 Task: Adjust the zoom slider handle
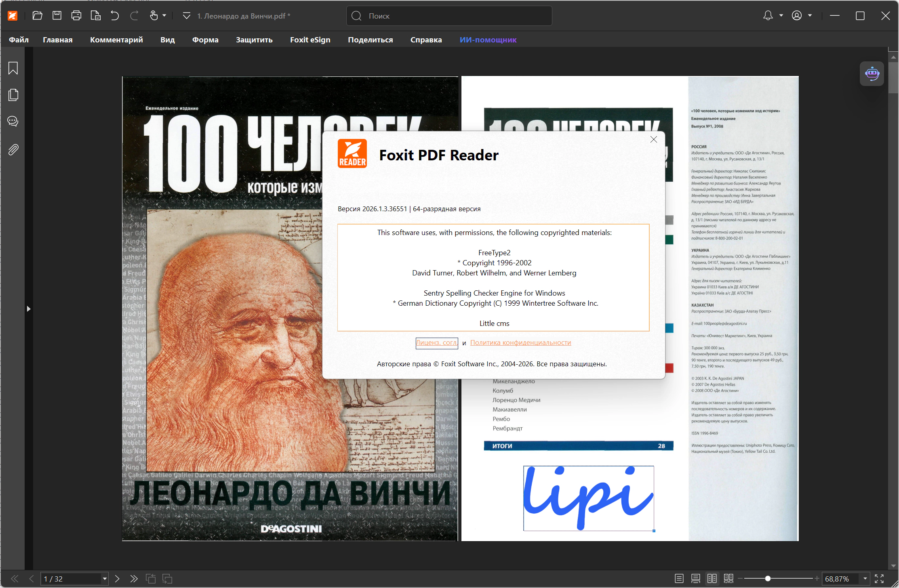tap(768, 579)
